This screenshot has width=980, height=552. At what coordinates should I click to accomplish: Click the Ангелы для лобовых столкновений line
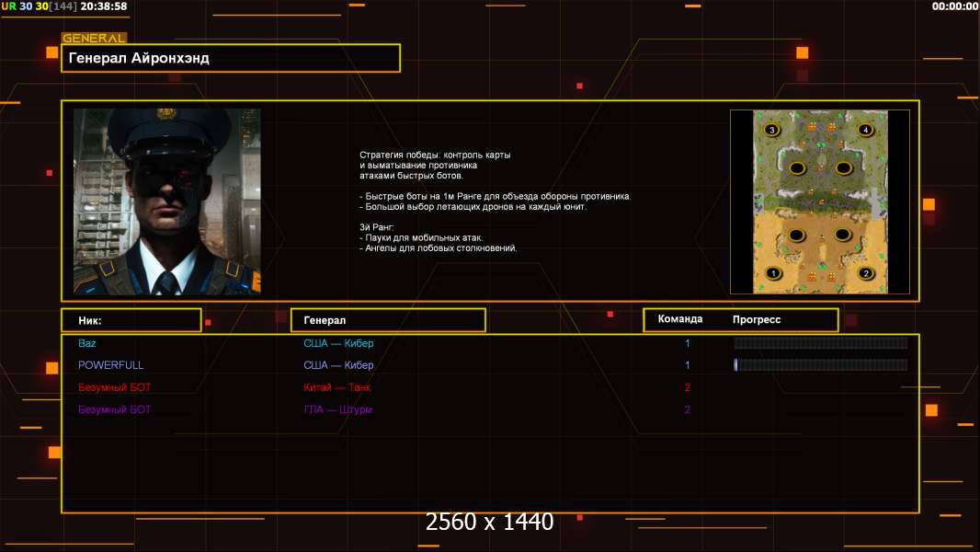point(439,248)
